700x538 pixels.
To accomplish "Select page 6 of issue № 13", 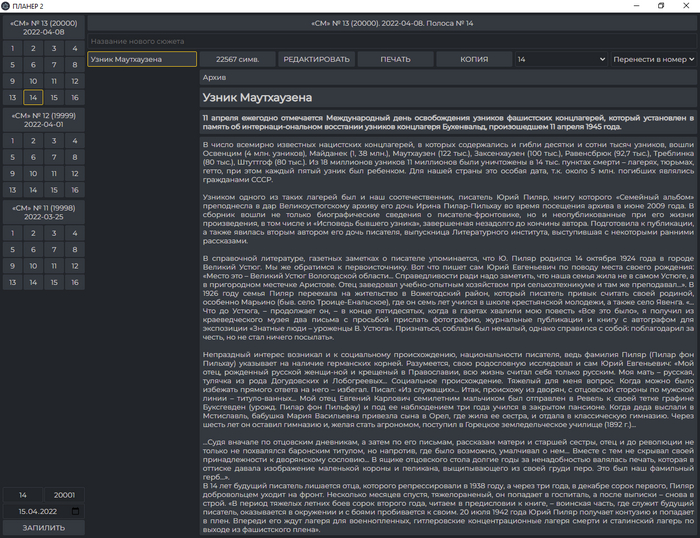I will (x=33, y=65).
